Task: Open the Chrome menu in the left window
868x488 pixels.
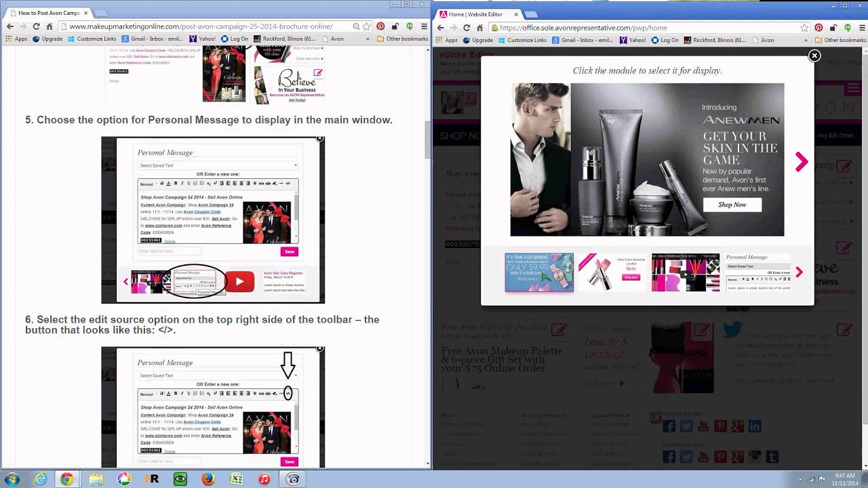Action: click(x=425, y=26)
